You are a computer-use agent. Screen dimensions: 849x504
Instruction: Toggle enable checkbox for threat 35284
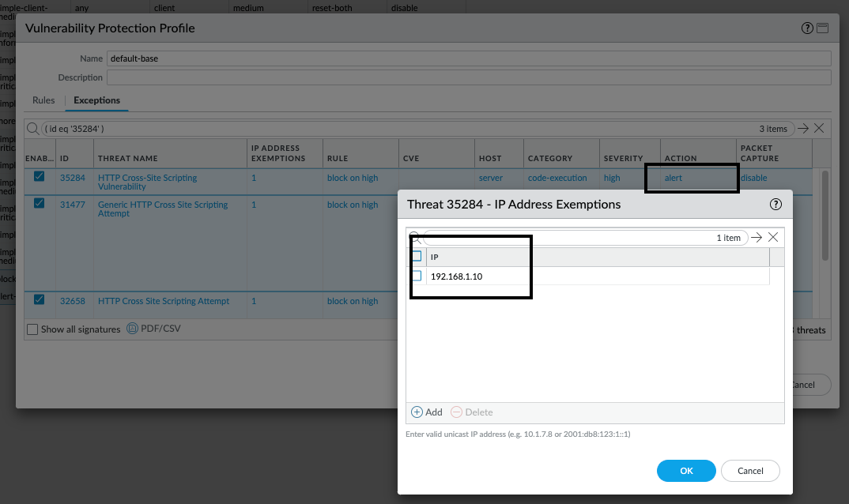[x=39, y=176]
